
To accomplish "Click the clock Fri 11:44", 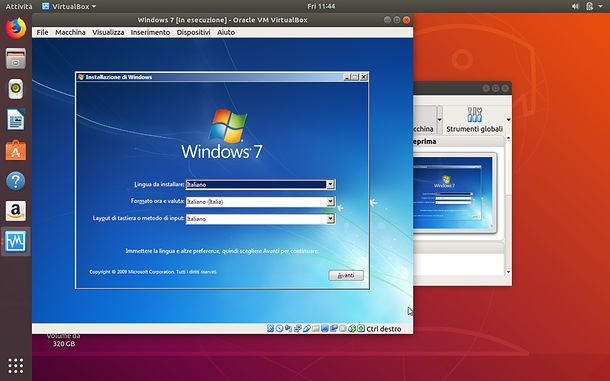I will [321, 6].
